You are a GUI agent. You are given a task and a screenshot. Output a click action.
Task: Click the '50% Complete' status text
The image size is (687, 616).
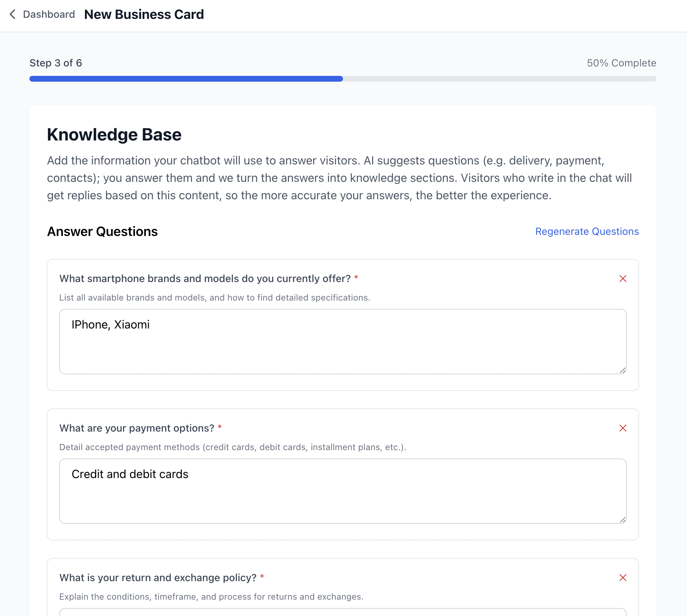click(x=621, y=63)
